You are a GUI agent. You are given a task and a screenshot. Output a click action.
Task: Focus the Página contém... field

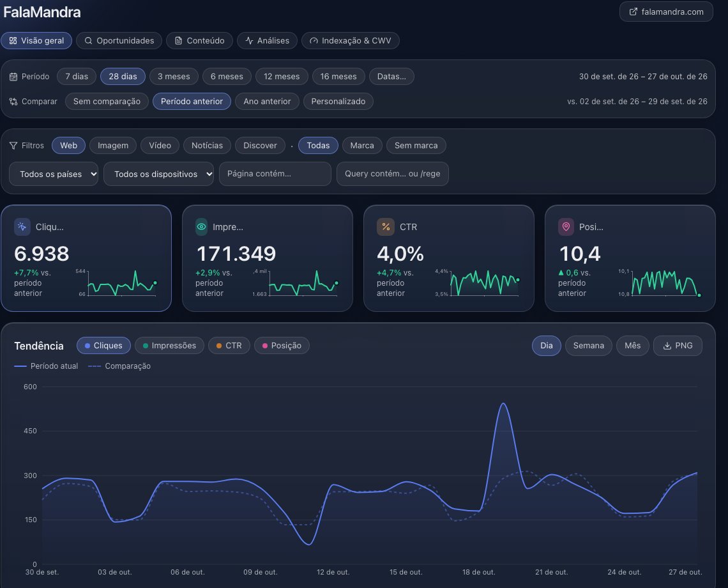point(275,174)
